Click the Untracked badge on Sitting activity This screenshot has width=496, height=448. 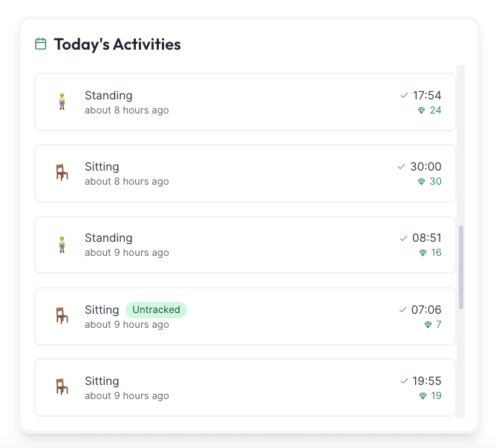[x=156, y=309]
